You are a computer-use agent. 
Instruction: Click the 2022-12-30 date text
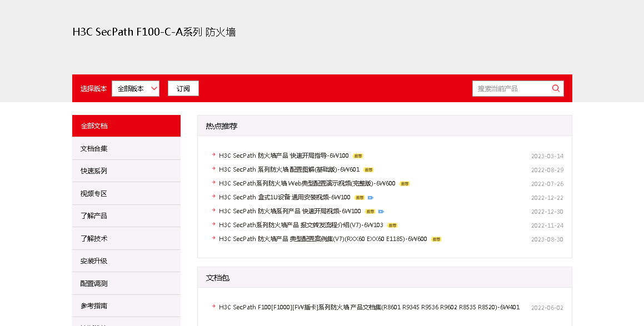point(547,212)
